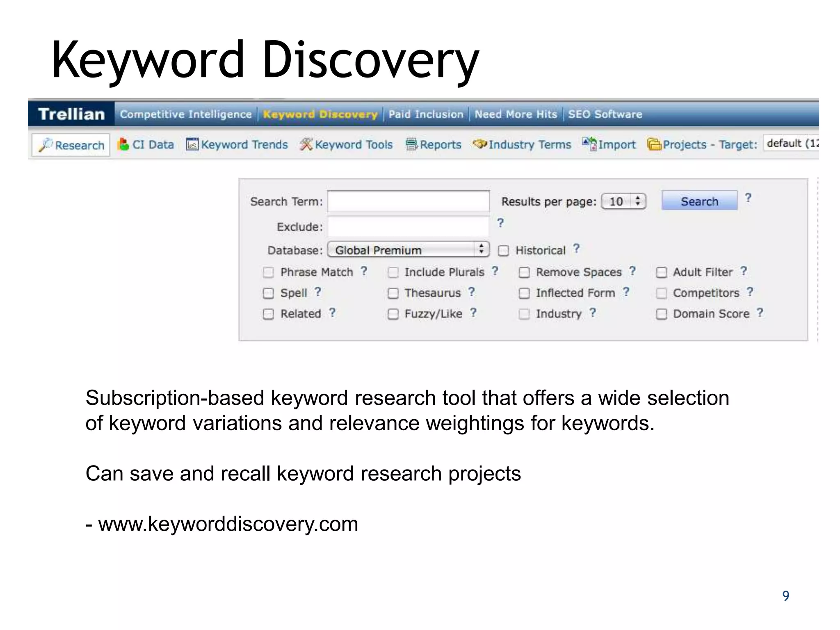Open help icon for Fuzzy/Like option
The width and height of the screenshot is (840, 630).
(473, 313)
